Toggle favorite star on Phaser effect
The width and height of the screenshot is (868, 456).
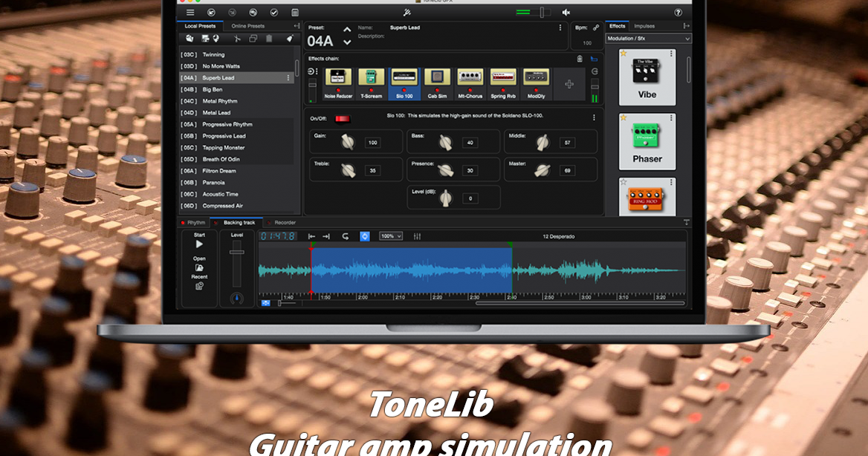point(624,118)
